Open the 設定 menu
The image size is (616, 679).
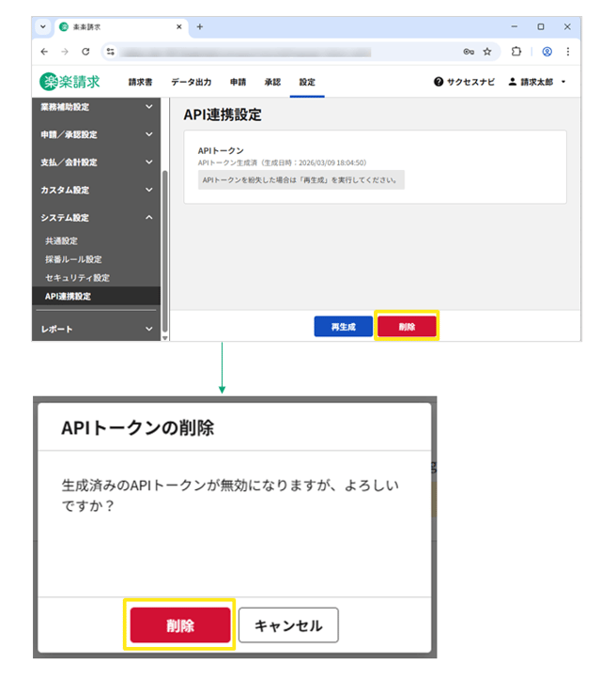click(x=307, y=83)
